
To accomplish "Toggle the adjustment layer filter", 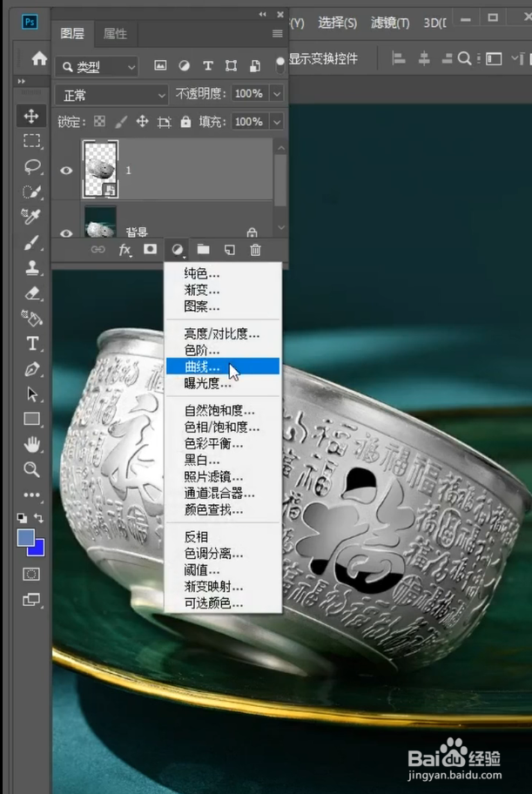I will click(185, 66).
